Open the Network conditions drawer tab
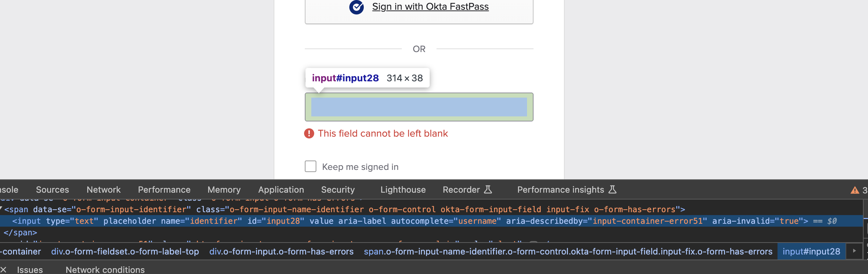Viewport: 868px width, 274px height. tap(105, 270)
